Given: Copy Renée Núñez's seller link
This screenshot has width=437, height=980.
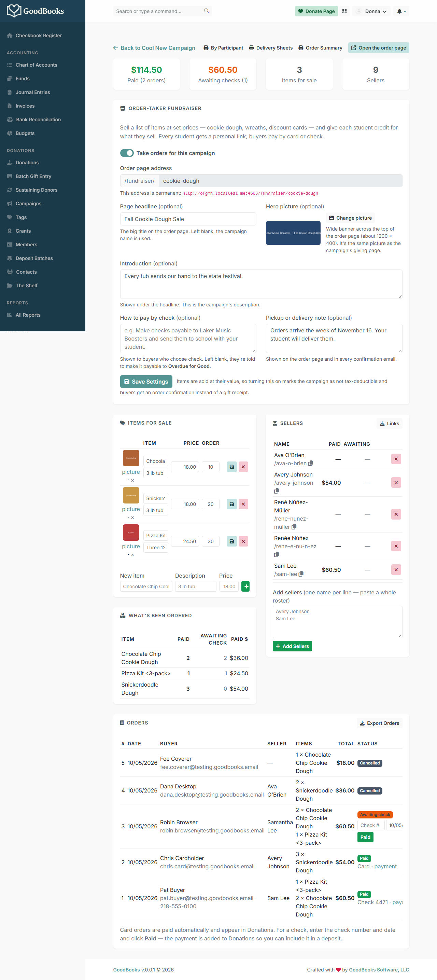Looking at the screenshot, I should click(277, 554).
